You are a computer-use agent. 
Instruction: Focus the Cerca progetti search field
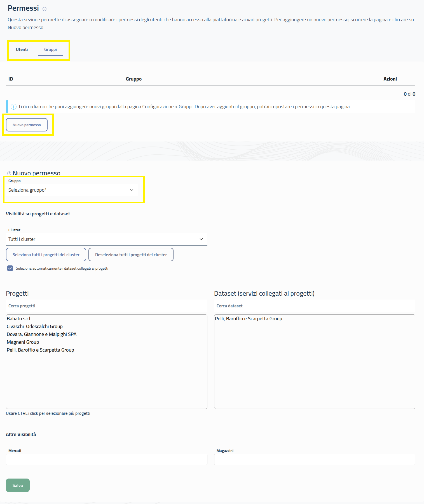[x=106, y=306]
